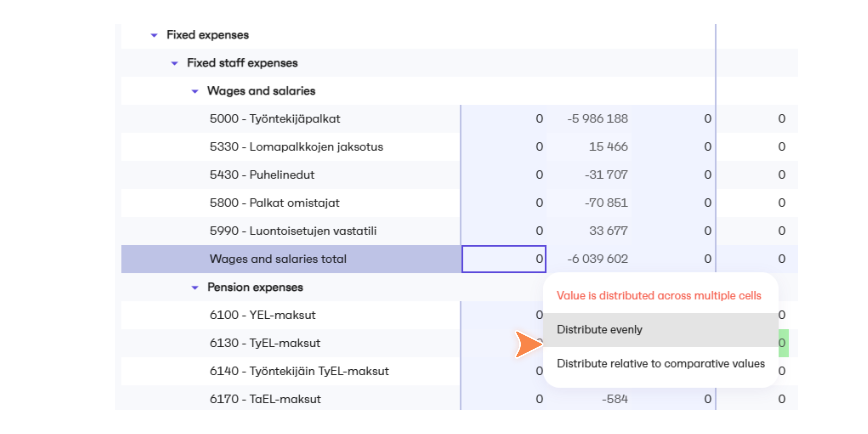Screen dimensions: 868x434
Task: Collapse the Fixed staff expenses group
Action: click(174, 63)
